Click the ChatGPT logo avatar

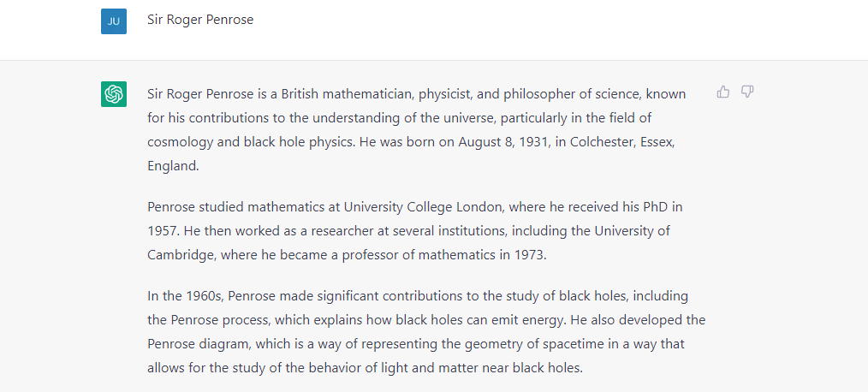coord(114,94)
